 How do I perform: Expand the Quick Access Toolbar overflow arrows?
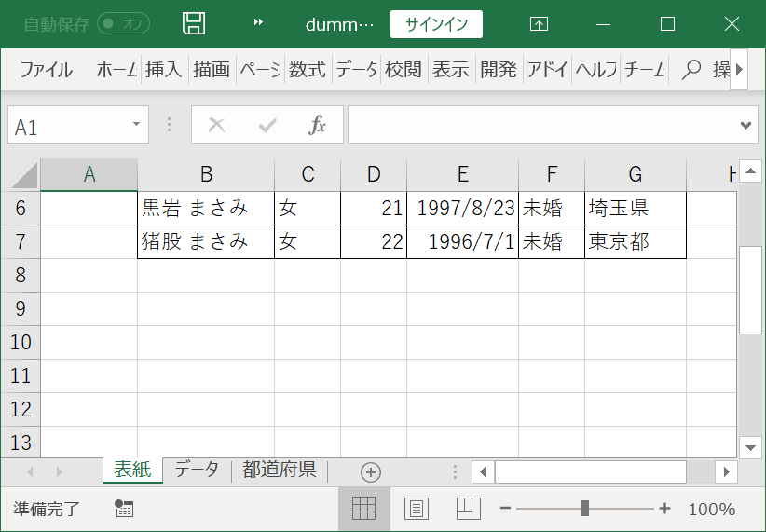(x=258, y=22)
